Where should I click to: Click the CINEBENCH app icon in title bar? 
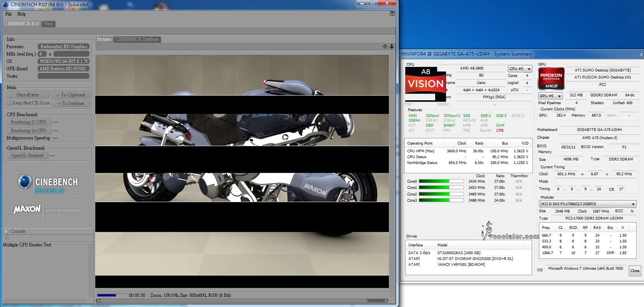tap(5, 4)
